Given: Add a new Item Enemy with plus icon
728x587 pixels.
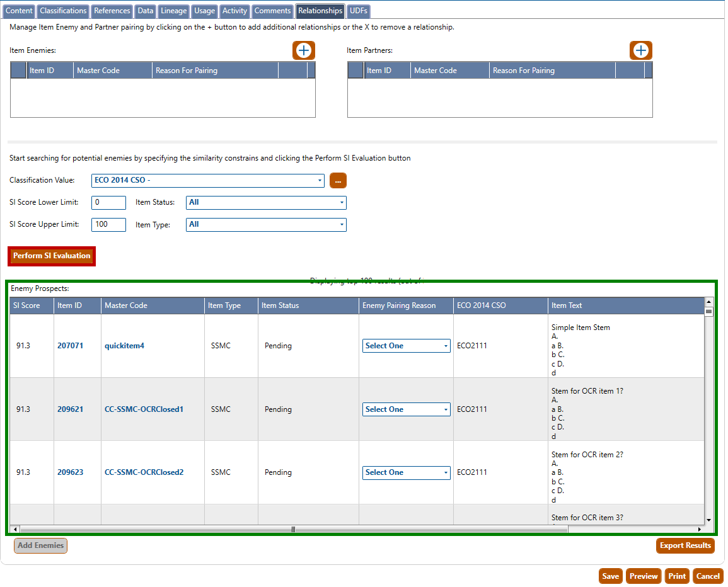Looking at the screenshot, I should point(303,50).
